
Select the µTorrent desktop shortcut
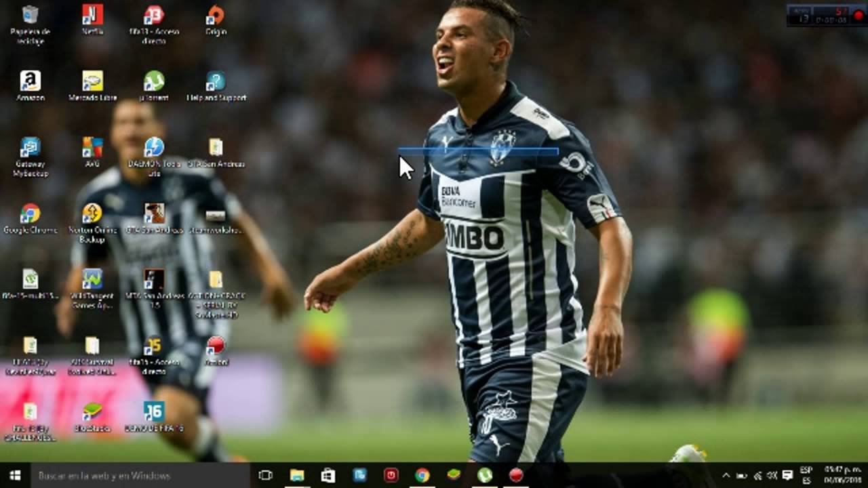tap(154, 86)
